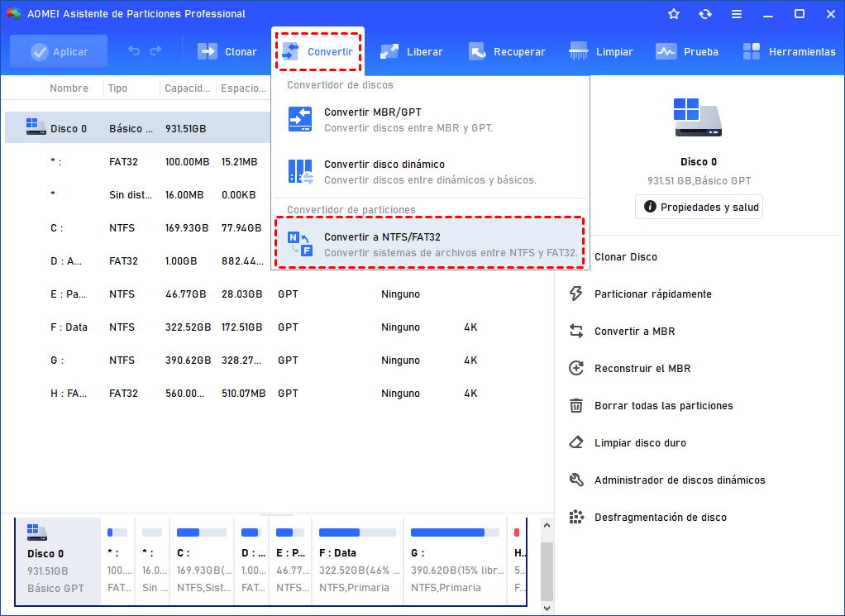Click the Aplicar button
Screen dimensions: 845x616
point(59,52)
